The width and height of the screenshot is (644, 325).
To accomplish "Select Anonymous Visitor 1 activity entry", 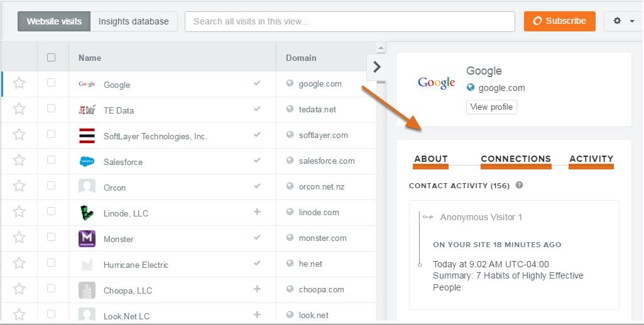I will click(x=481, y=217).
